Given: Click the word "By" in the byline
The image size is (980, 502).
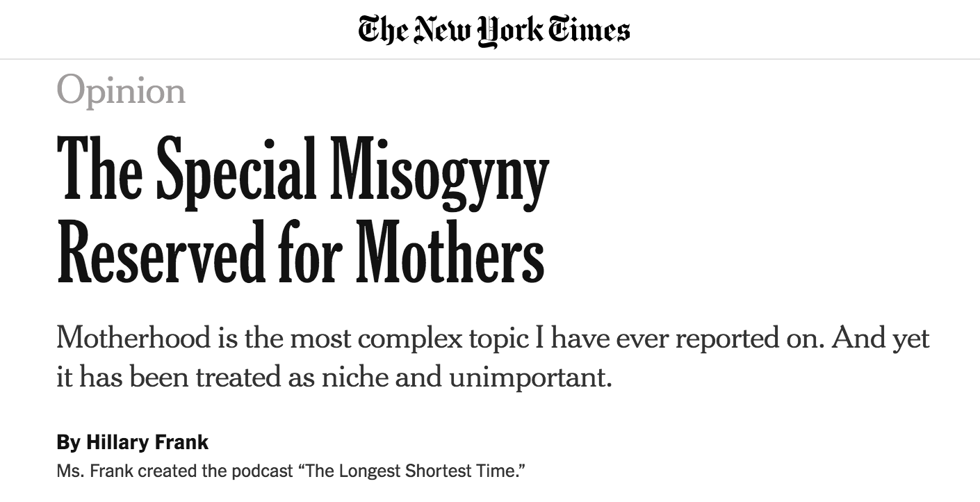Looking at the screenshot, I should point(68,442).
